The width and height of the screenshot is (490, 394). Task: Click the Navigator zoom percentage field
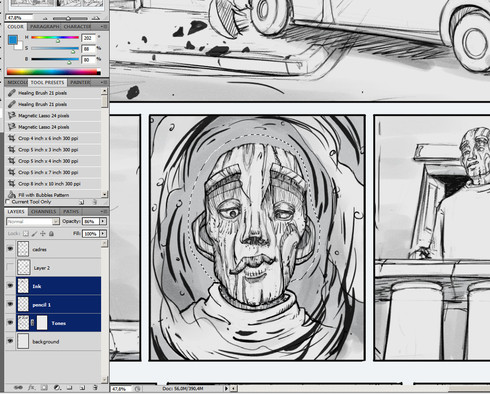(x=20, y=18)
